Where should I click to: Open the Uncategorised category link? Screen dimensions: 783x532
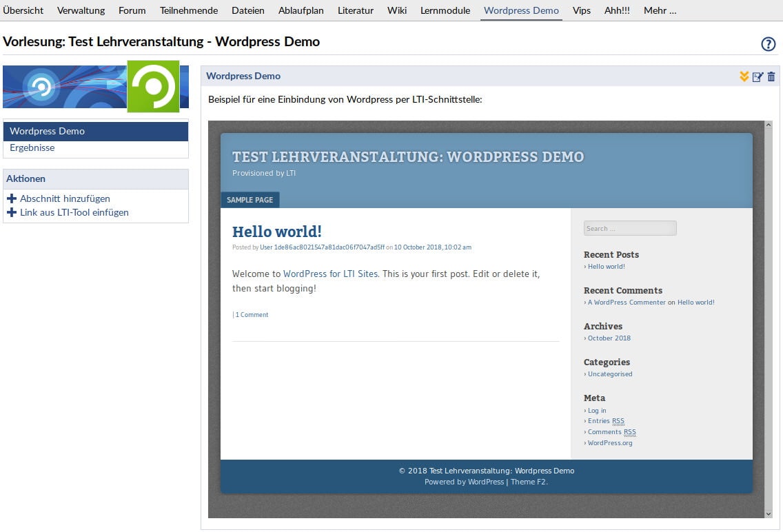tap(610, 374)
